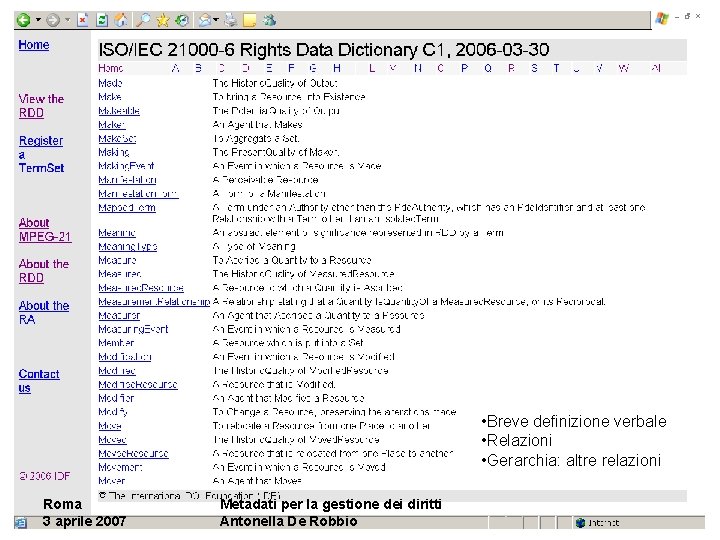
Task: Open the sidebar Home link
Action: [x=34, y=45]
